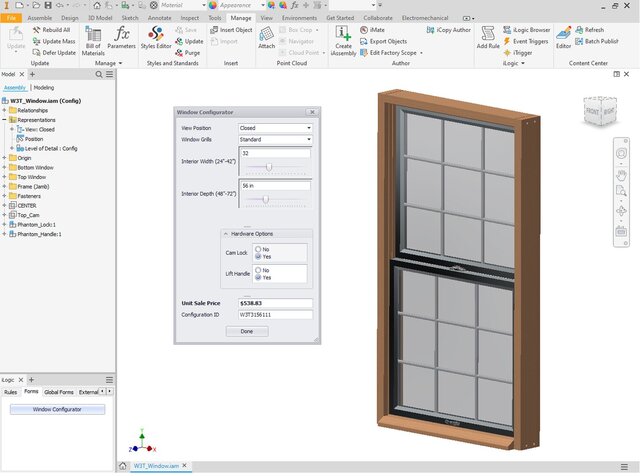
Task: Open the View Position dropdown
Action: 275,128
